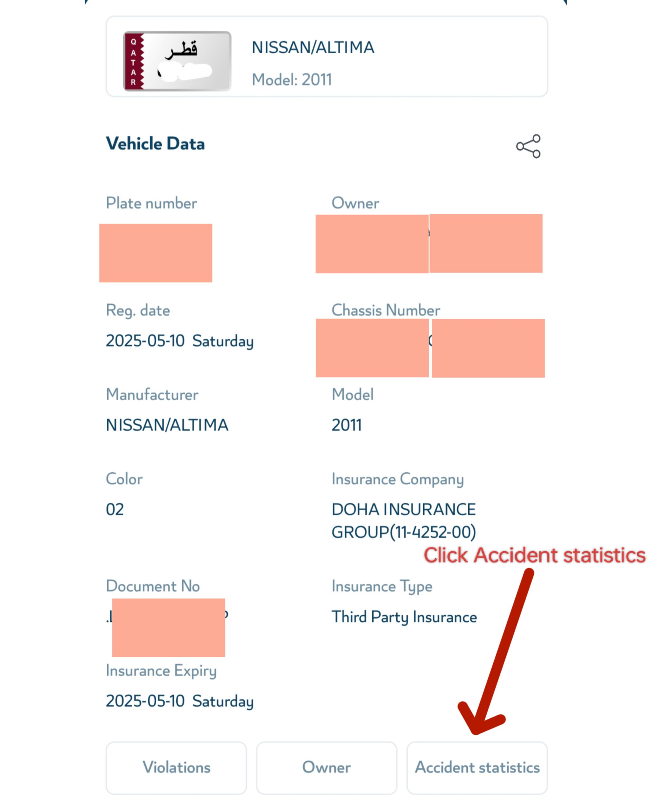Click the red 'Click Accident statistics' annotation text

[534, 555]
